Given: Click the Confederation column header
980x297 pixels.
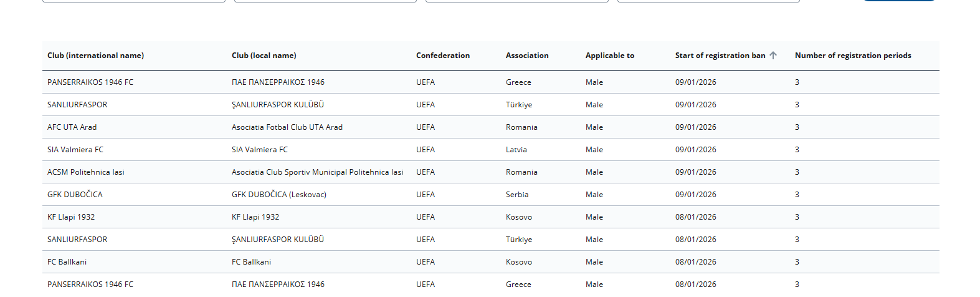Looking at the screenshot, I should 443,56.
